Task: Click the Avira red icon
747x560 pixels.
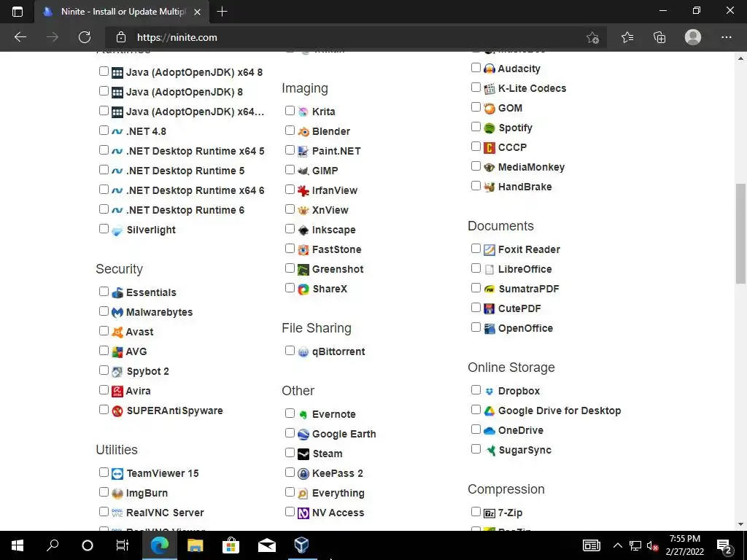Action: coord(117,391)
